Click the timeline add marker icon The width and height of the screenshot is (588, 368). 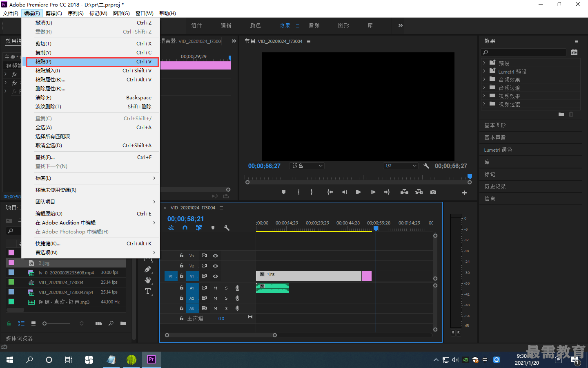(x=213, y=228)
